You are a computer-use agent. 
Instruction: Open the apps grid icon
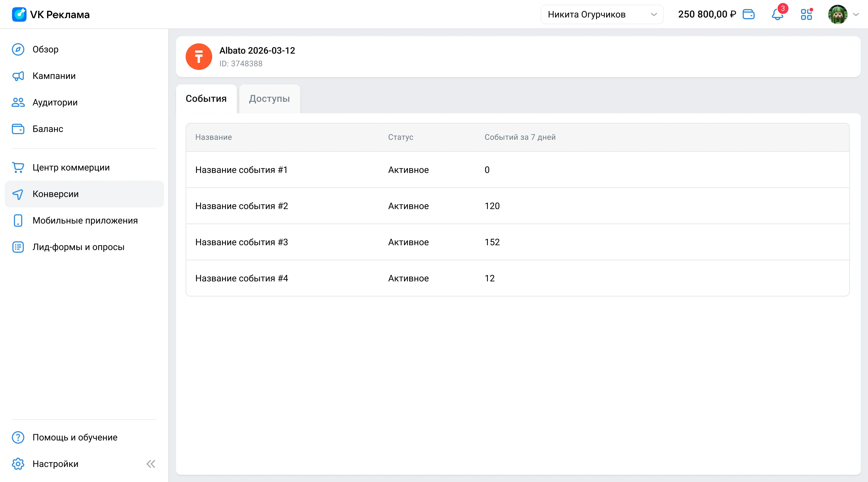click(806, 14)
